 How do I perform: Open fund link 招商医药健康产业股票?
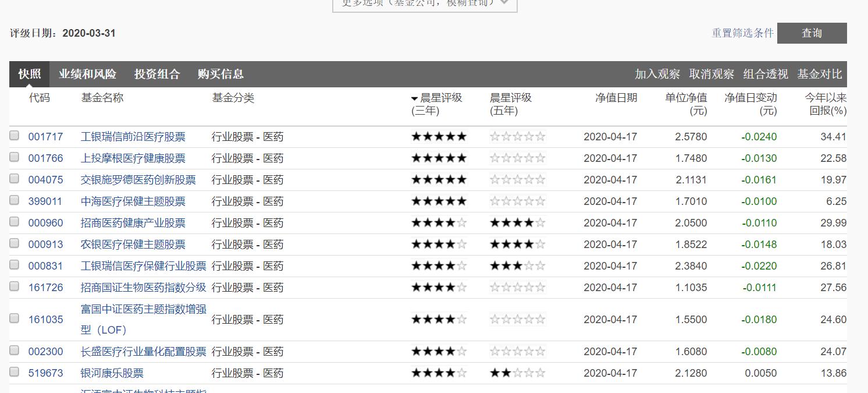point(133,223)
